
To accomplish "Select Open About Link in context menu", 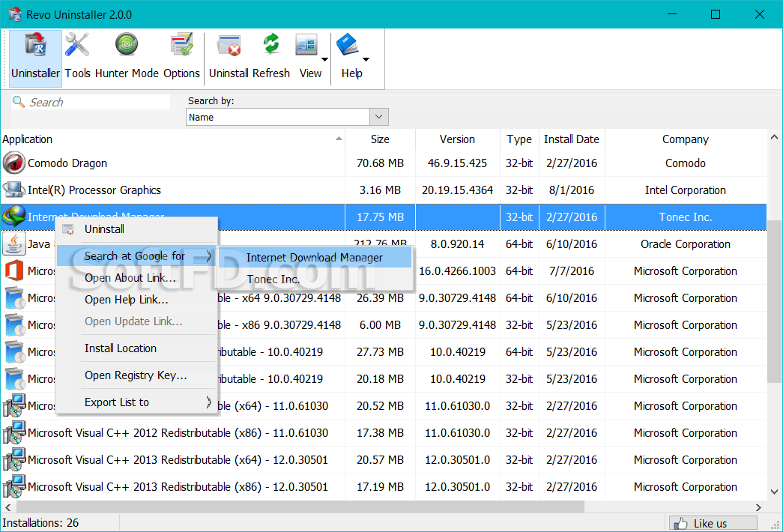I will [137, 278].
